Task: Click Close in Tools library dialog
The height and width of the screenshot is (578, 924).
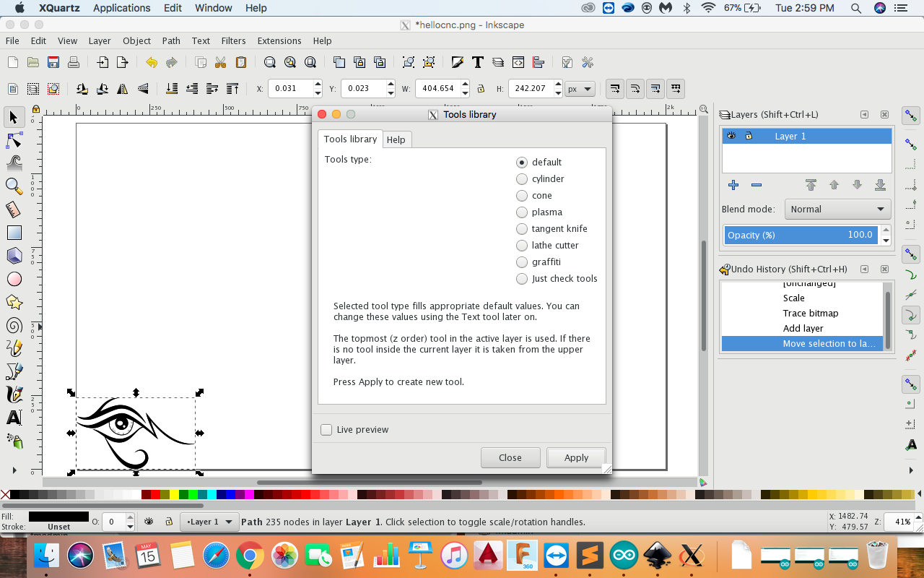Action: coord(510,457)
